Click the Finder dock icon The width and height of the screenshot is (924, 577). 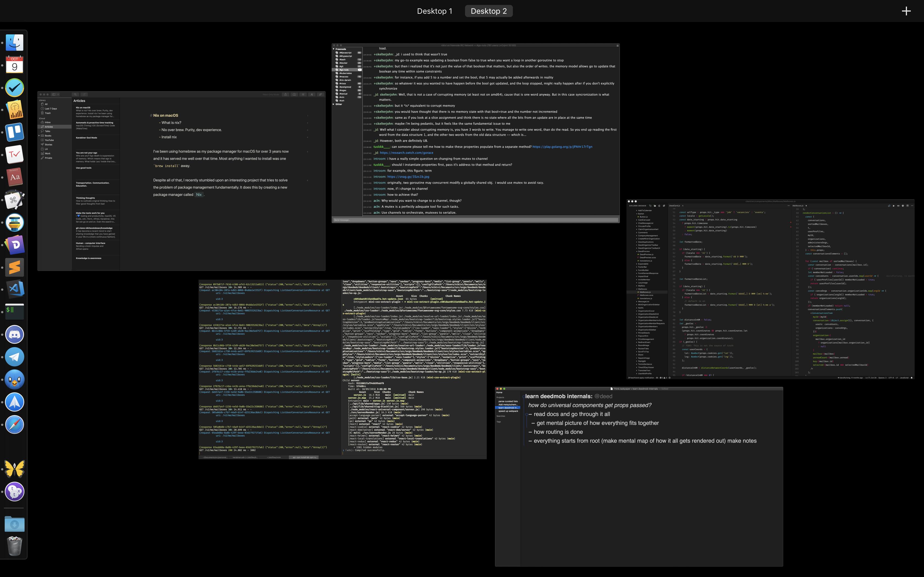15,43
